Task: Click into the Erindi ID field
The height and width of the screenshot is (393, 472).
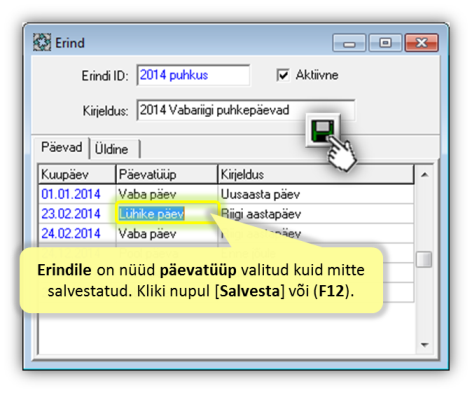Action: coord(193,75)
